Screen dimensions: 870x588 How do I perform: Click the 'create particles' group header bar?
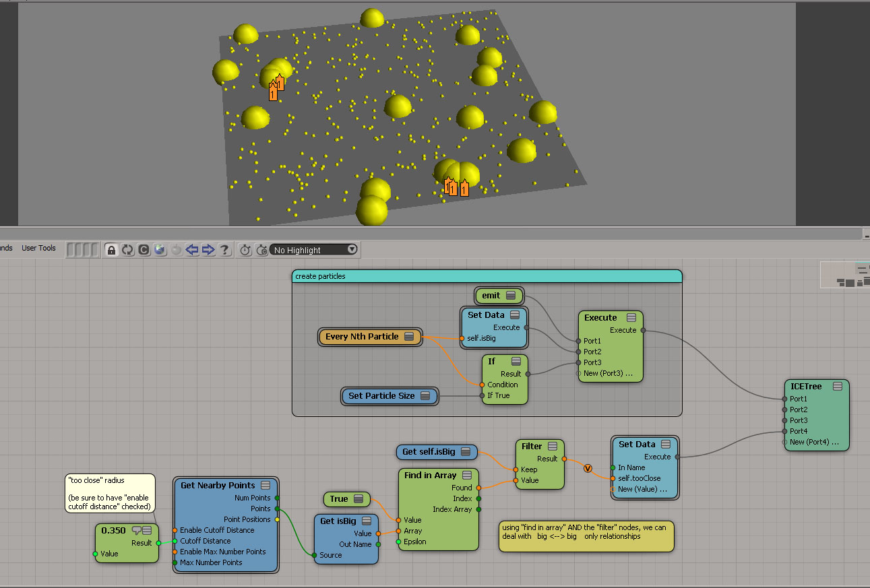487,276
